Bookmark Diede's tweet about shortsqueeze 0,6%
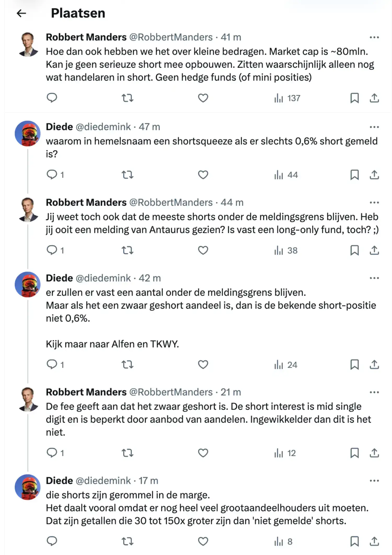The height and width of the screenshot is (555, 392). click(354, 175)
